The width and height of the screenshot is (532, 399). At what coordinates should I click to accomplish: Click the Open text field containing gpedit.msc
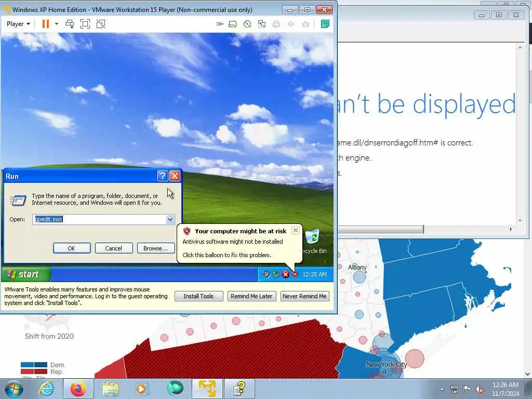click(99, 219)
